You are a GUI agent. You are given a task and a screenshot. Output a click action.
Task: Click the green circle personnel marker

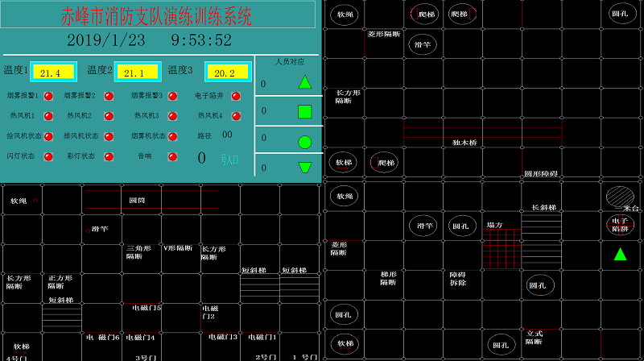tap(304, 142)
